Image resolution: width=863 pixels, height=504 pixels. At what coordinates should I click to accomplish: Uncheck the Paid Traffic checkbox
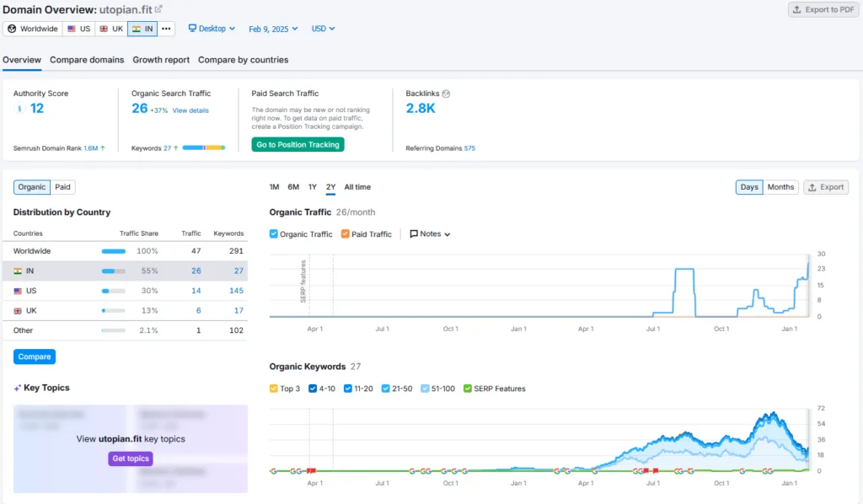pyautogui.click(x=345, y=233)
